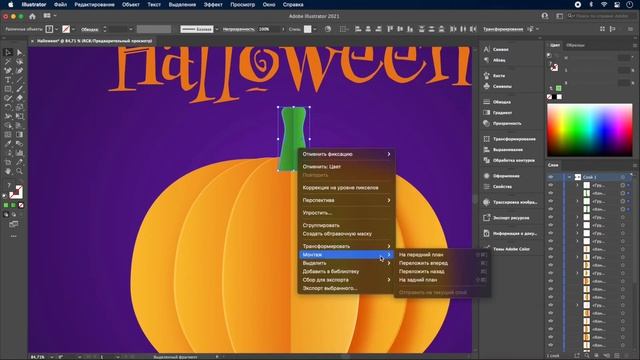The height and width of the screenshot is (360, 640).
Task: Select the black arrow Selection tool
Action: (x=8, y=52)
